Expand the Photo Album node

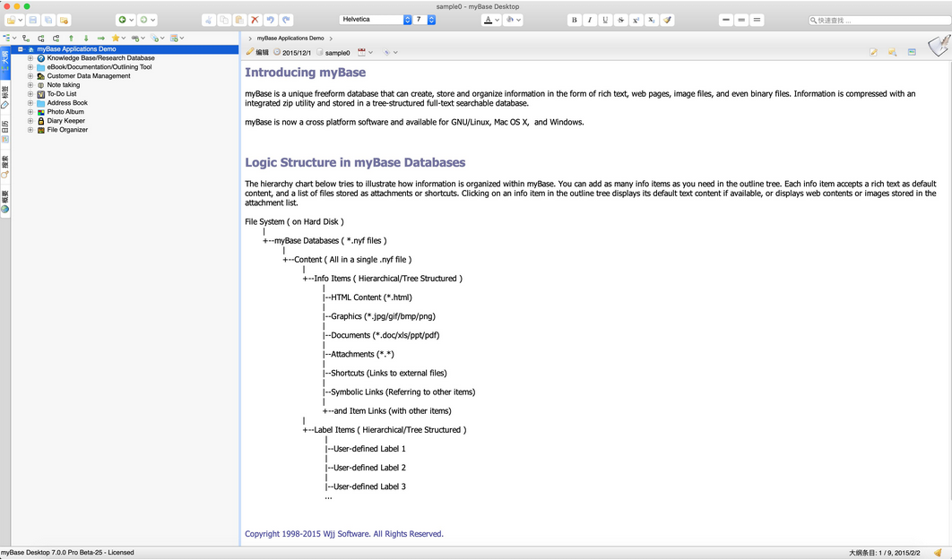(x=30, y=112)
